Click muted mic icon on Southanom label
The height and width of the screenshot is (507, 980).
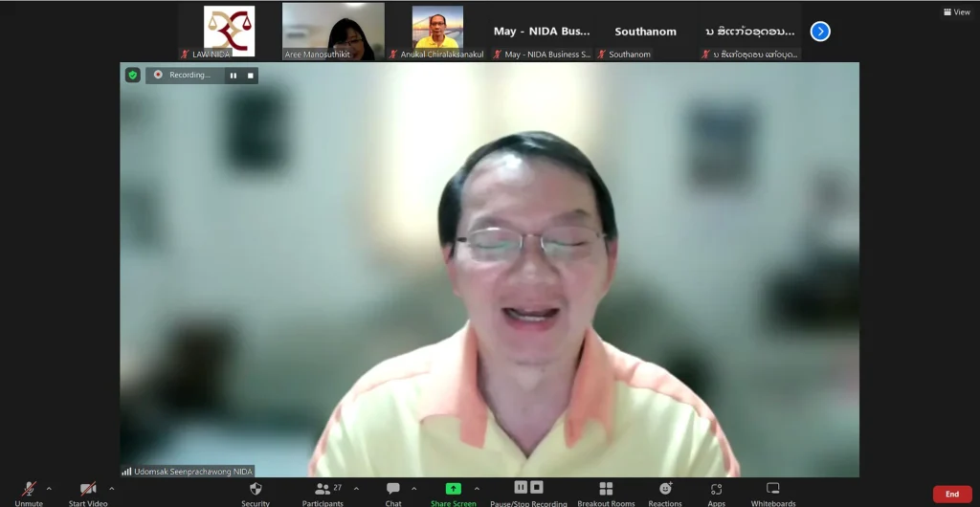pos(601,55)
